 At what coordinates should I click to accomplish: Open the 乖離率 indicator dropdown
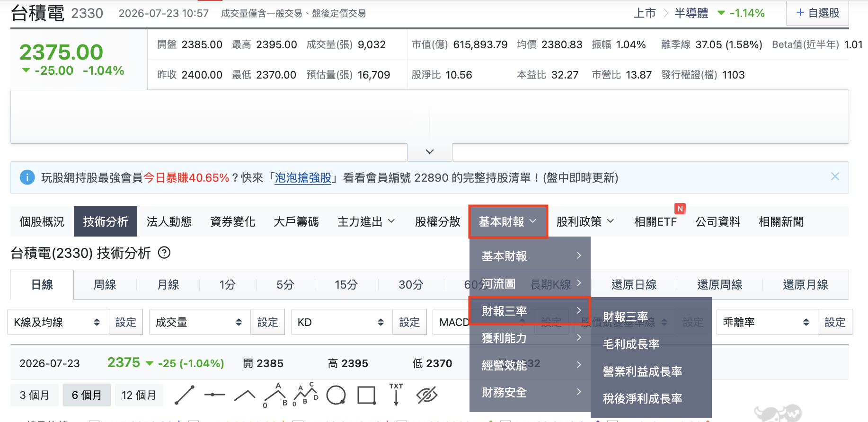pos(767,322)
